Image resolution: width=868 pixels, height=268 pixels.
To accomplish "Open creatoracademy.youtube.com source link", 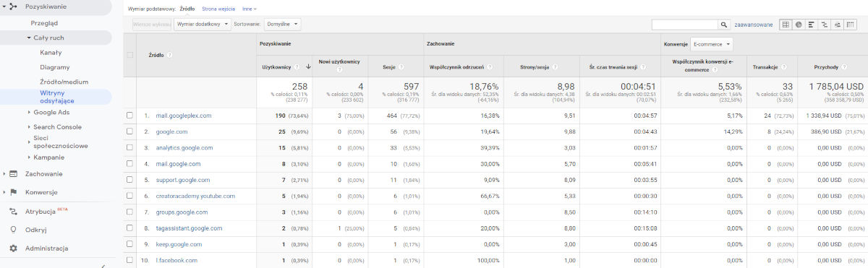I will (x=195, y=196).
